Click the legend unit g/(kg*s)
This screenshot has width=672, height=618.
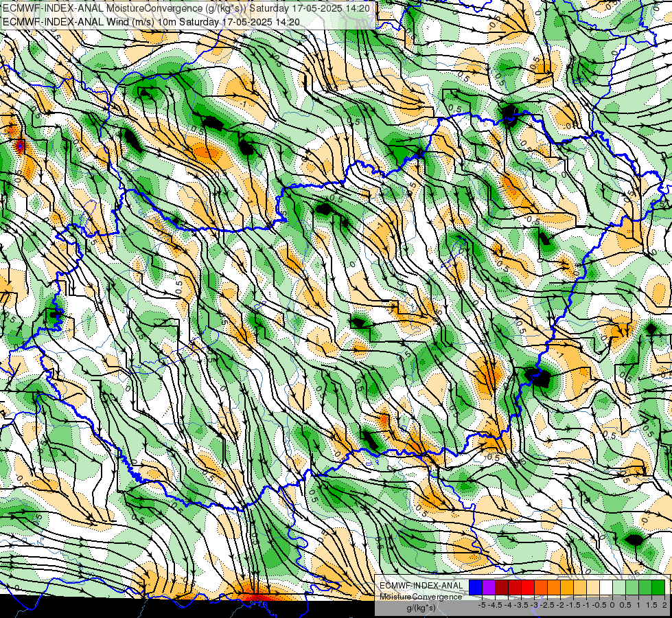(x=421, y=608)
